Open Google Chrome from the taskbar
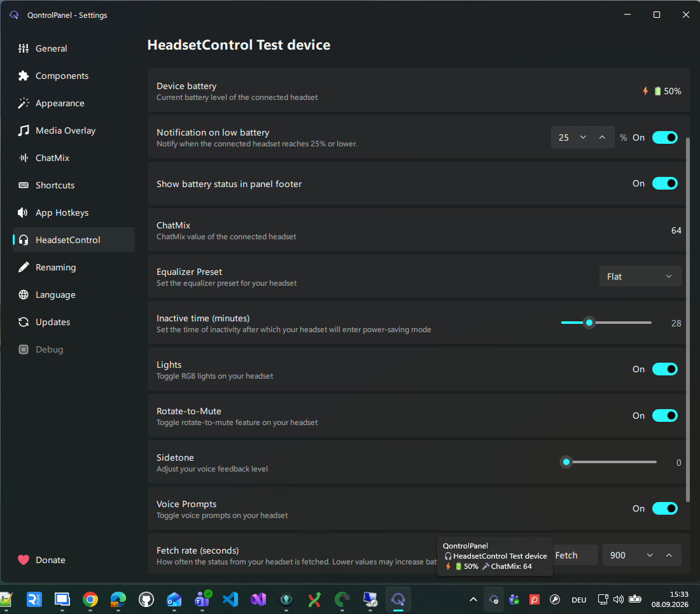 click(x=90, y=599)
